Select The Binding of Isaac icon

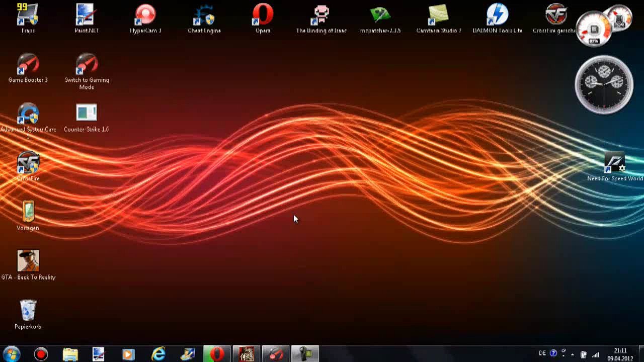coord(321,19)
